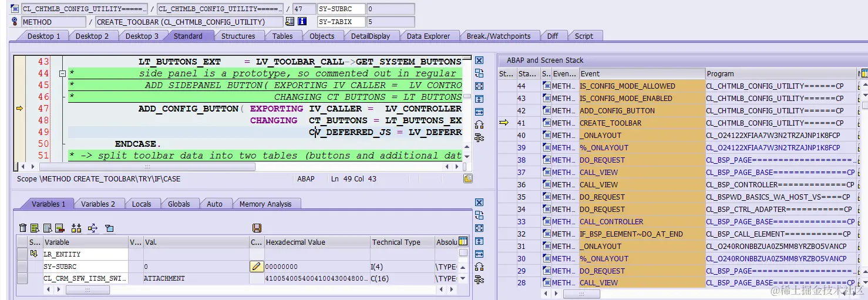Image resolution: width=868 pixels, height=300 pixels.
Task: Close the source code tool with its X icon
Action: (x=479, y=60)
